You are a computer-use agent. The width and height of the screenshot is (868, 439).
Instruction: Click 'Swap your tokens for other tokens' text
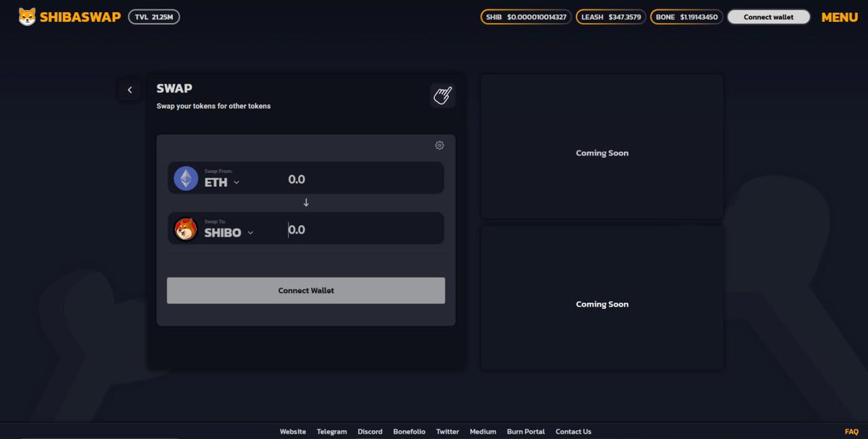point(213,106)
